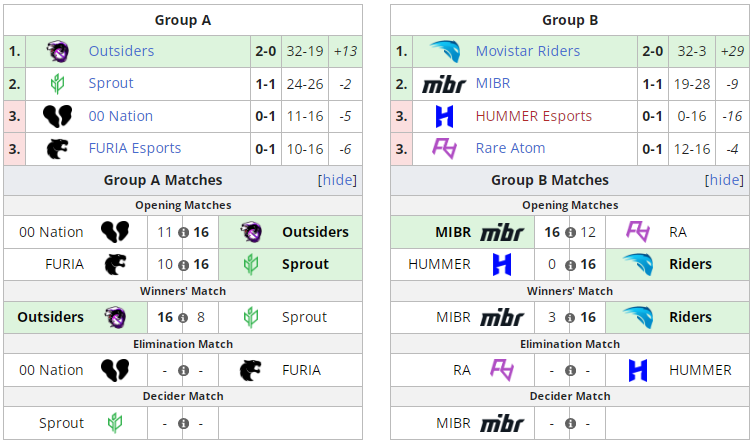753x443 pixels.
Task: Open info for RA vs HUMMER elimination match
Action: [x=570, y=370]
